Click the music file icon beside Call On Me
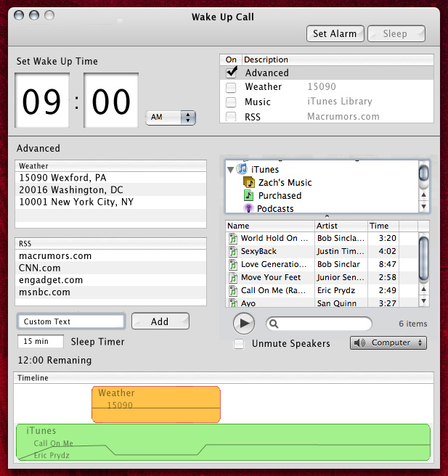The height and width of the screenshot is (476, 448). click(x=233, y=290)
